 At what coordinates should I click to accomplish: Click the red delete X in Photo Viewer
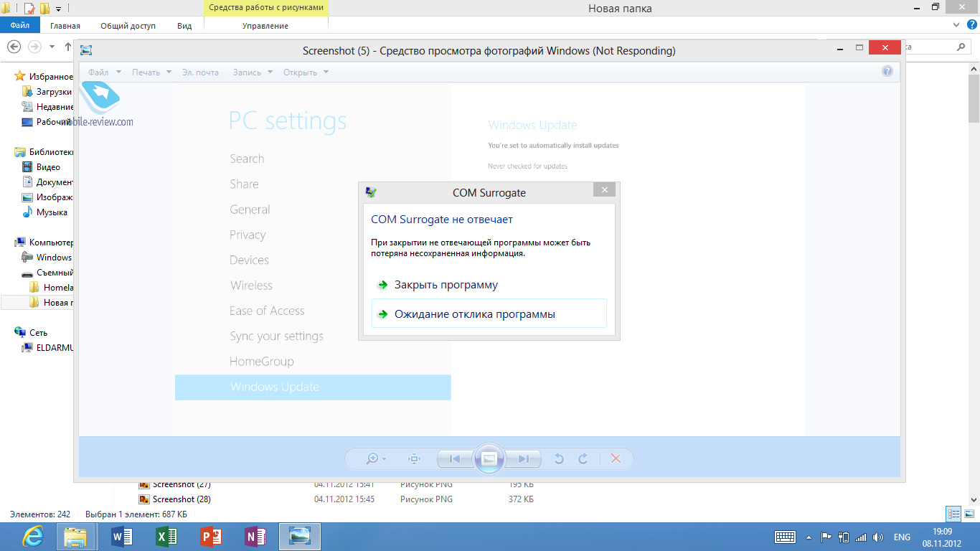616,459
